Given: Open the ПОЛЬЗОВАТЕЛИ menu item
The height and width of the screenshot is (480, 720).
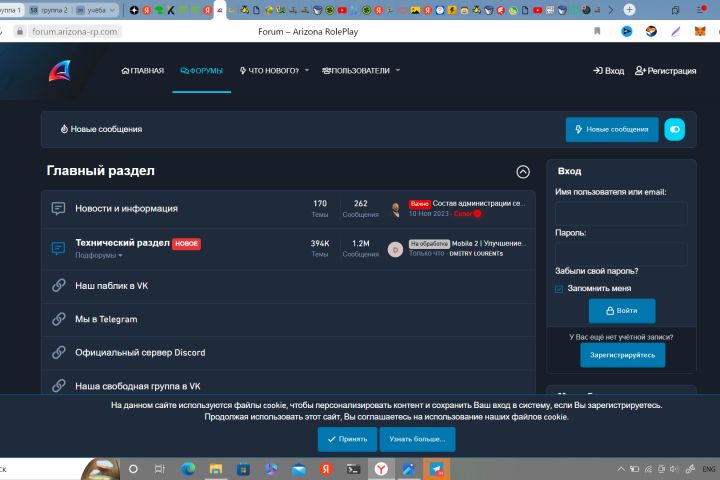Looking at the screenshot, I should coord(356,71).
